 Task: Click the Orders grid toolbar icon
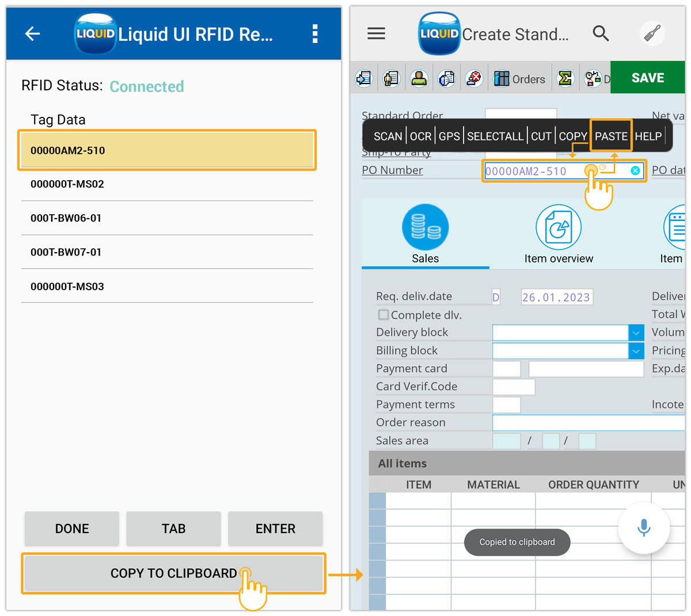pyautogui.click(x=502, y=78)
